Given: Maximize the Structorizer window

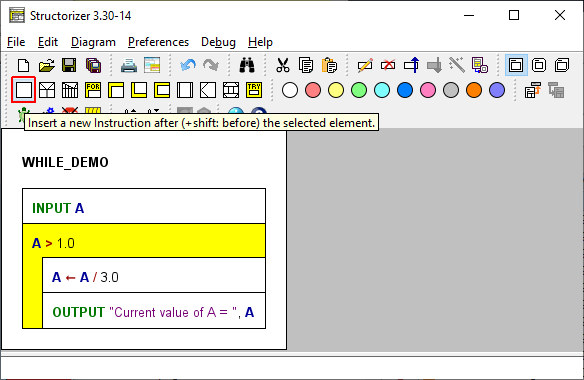Looking at the screenshot, I should pos(514,15).
